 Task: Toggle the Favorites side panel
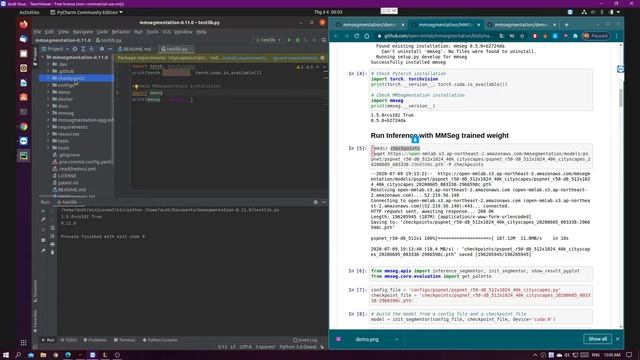pos(35,321)
